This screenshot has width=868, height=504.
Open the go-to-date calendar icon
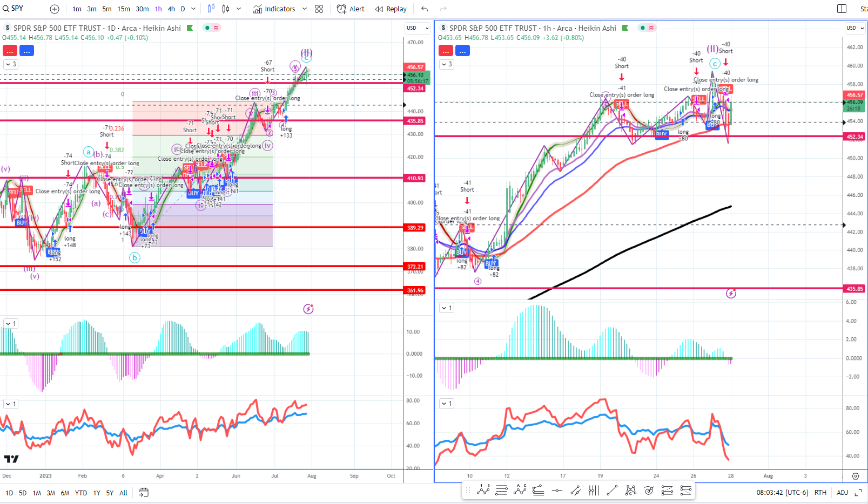click(x=144, y=492)
